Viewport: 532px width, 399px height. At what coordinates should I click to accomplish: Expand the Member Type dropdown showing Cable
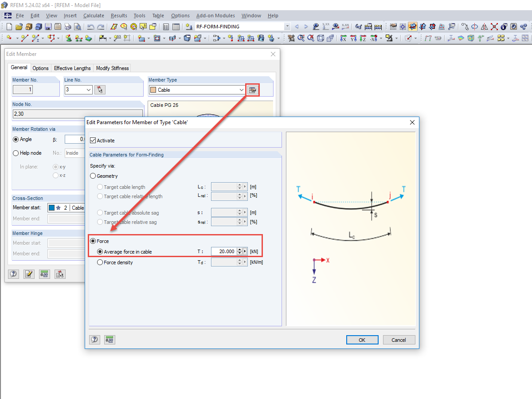click(x=241, y=90)
